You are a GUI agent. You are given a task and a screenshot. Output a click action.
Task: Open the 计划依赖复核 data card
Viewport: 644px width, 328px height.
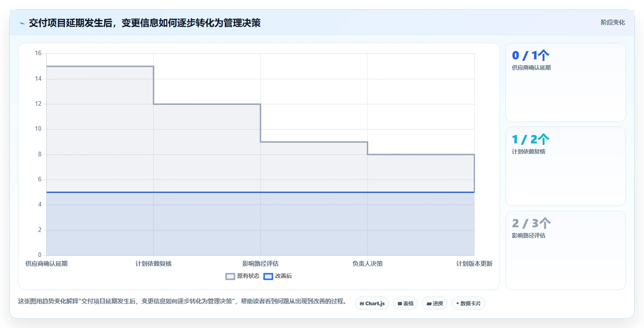click(565, 167)
